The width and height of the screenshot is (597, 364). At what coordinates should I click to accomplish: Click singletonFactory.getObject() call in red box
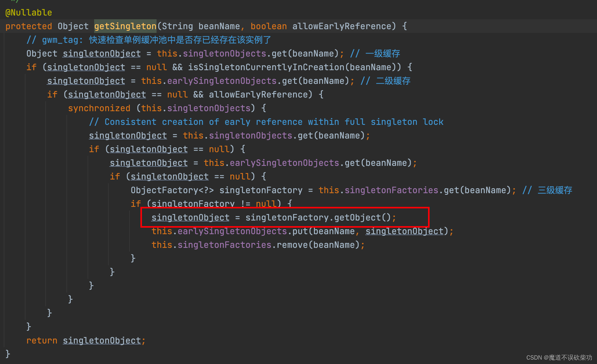coord(318,217)
